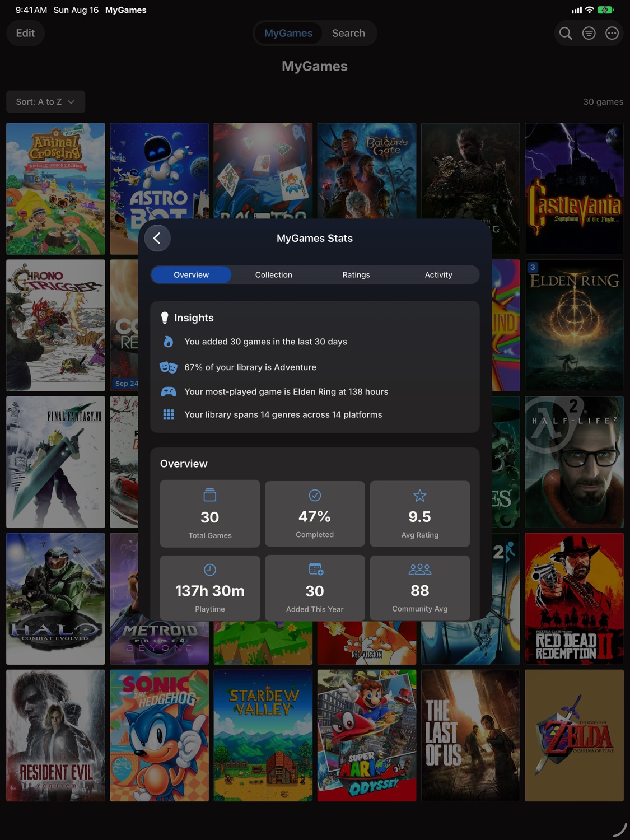Tap the Edit button
The image size is (630, 840).
click(x=25, y=33)
